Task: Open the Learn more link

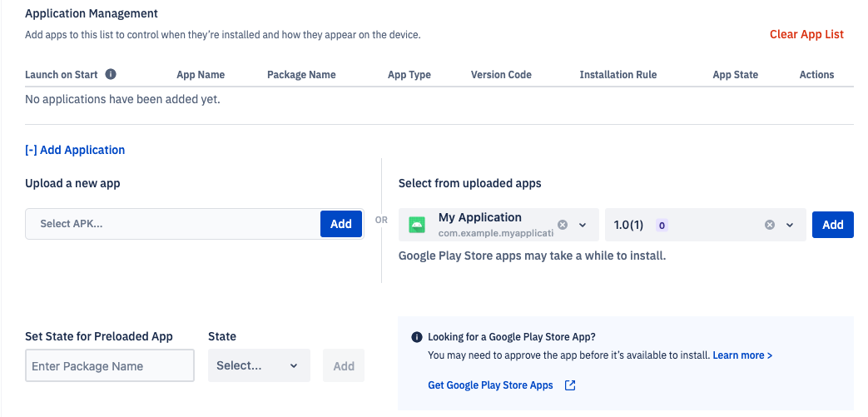Action: point(742,355)
